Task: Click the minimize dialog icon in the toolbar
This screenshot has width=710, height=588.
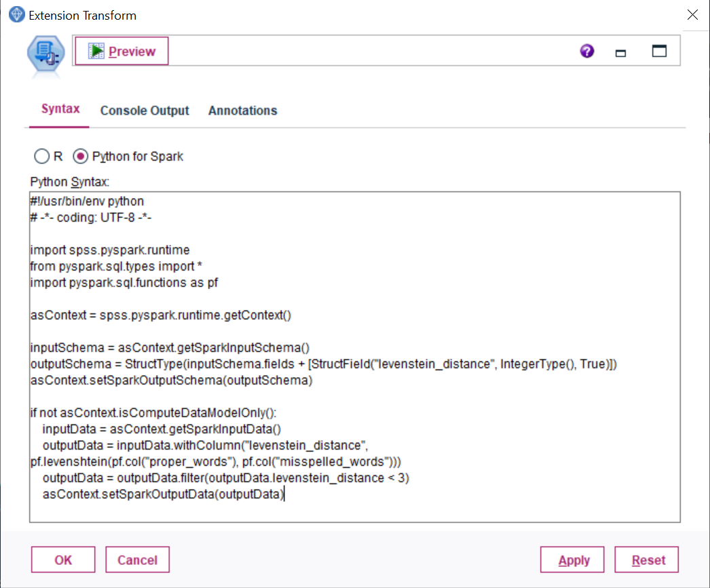Action: [620, 53]
